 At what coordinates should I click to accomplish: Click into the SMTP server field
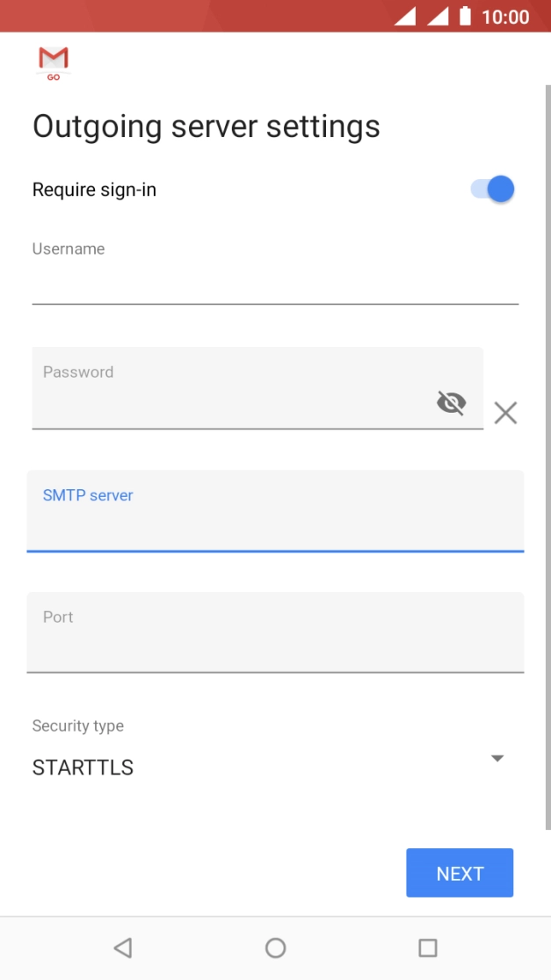275,522
